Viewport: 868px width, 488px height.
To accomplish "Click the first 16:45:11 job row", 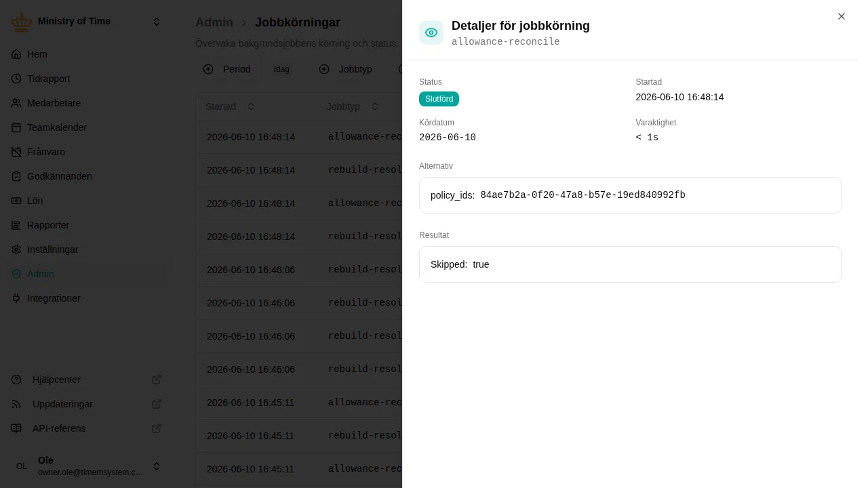I will (299, 403).
